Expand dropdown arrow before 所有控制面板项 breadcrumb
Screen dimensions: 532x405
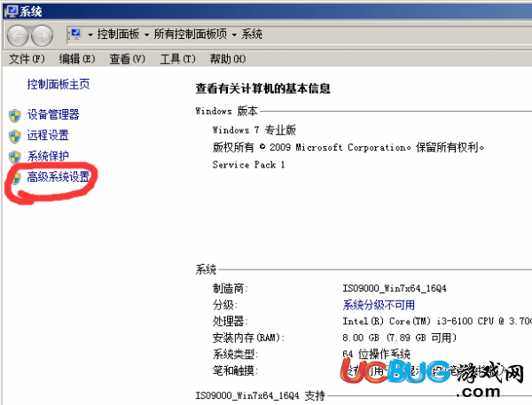point(146,35)
